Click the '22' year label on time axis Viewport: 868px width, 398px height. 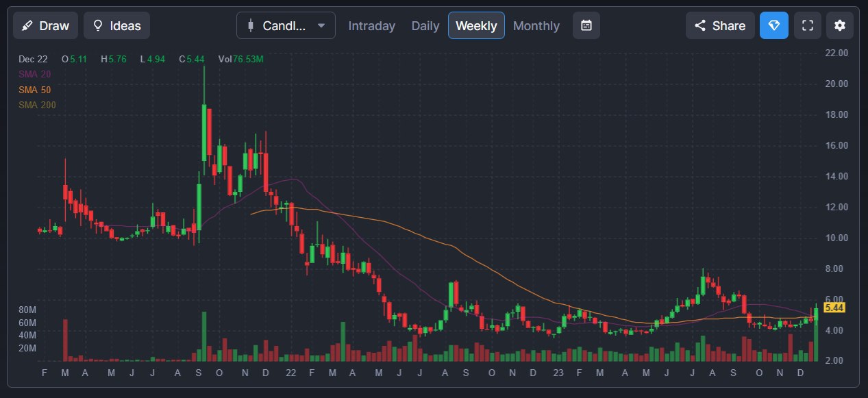tap(290, 372)
